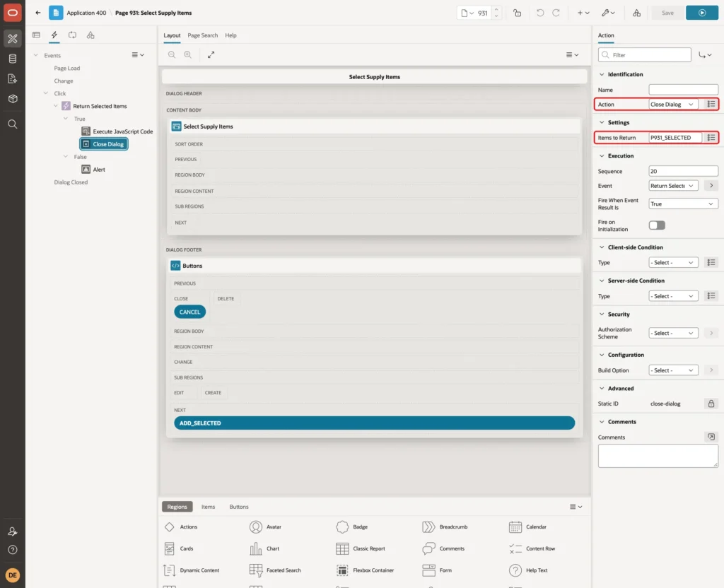Undo the last change

[x=539, y=13]
